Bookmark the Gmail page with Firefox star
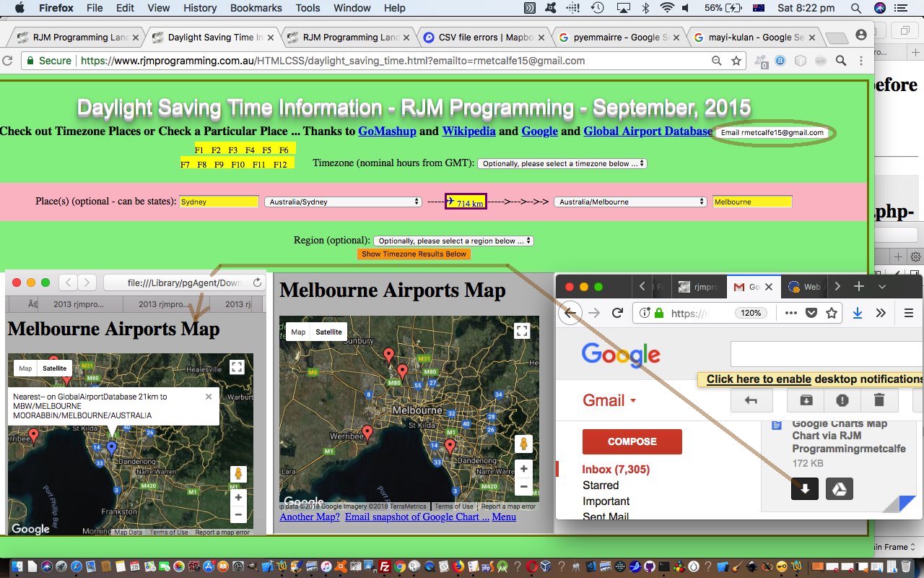 [x=832, y=313]
